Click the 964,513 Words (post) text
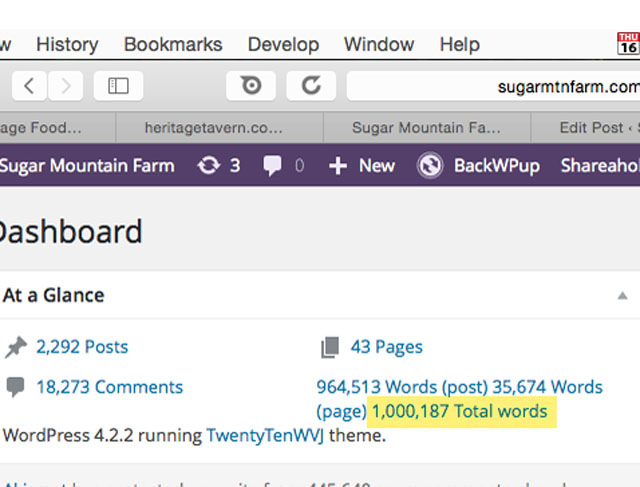The height and width of the screenshot is (487, 640). click(402, 387)
